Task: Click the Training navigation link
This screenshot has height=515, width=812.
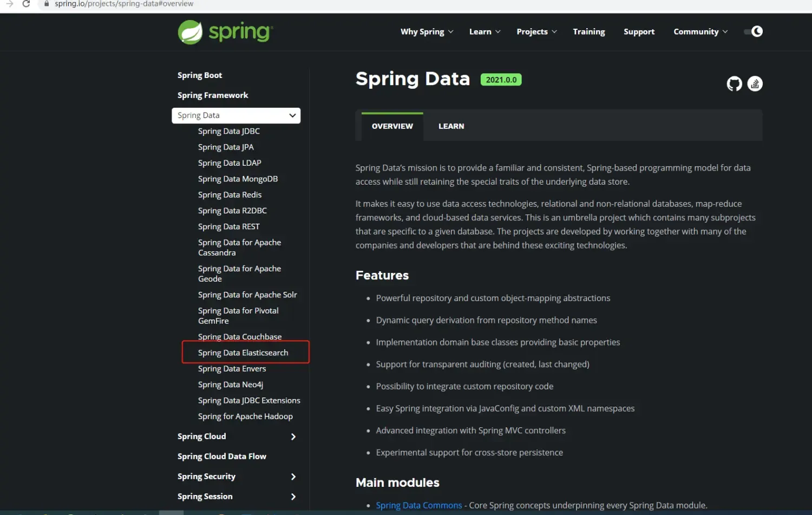Action: point(588,32)
